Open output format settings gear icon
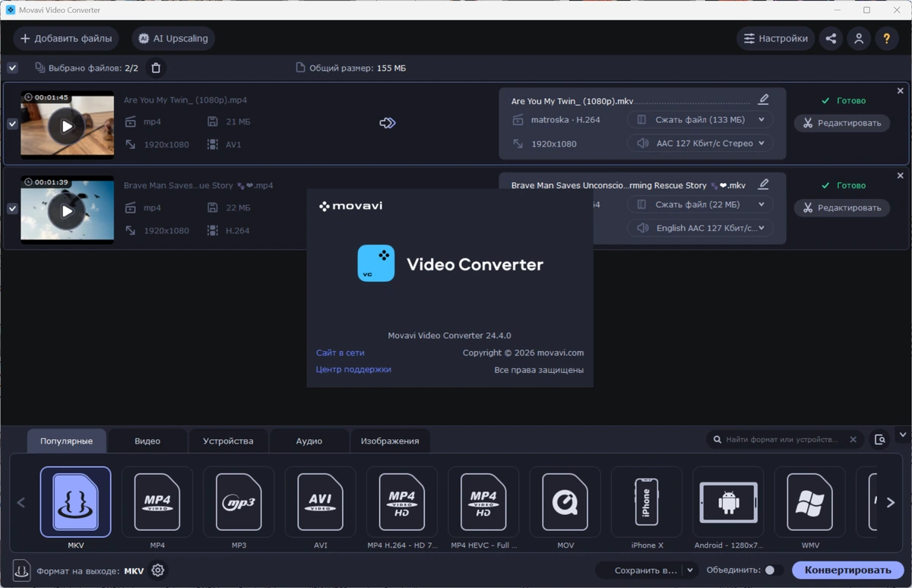Image resolution: width=912 pixels, height=588 pixels. click(x=157, y=571)
